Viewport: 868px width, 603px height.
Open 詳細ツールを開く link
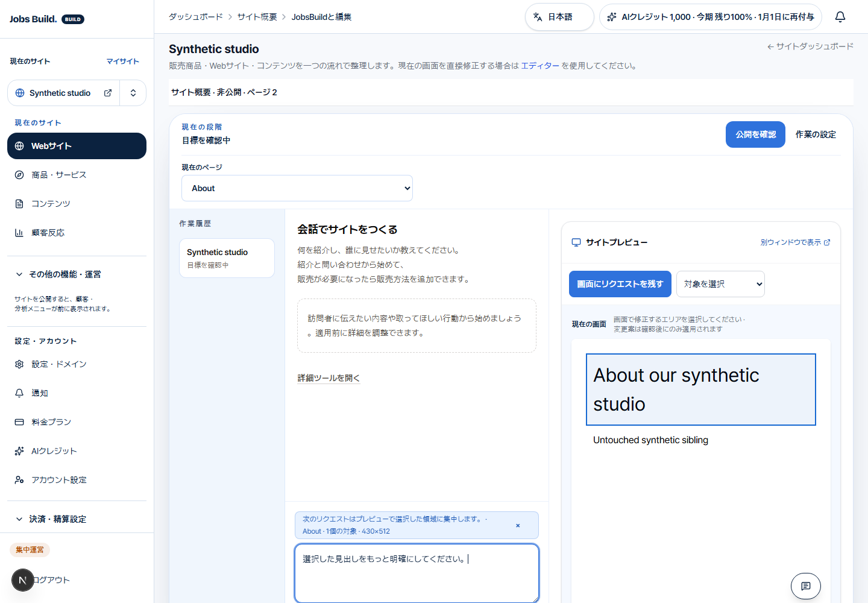(329, 378)
